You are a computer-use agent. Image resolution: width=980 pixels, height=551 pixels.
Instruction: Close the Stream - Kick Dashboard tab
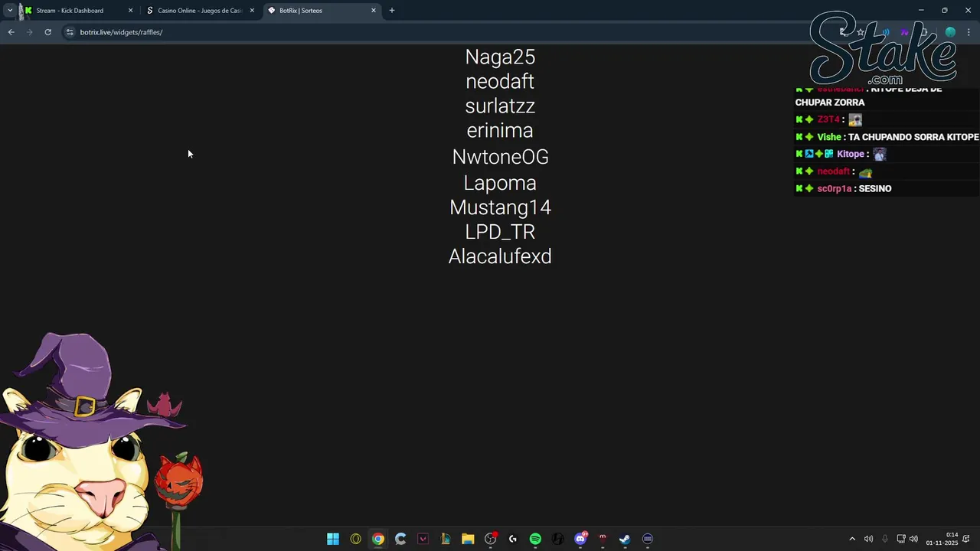pos(130,11)
